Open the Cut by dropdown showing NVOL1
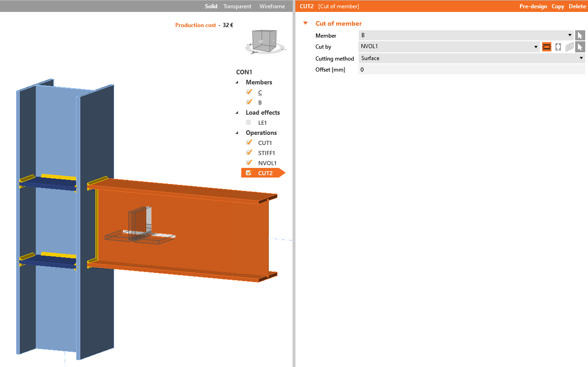Viewport: 588px width, 367px height. 449,47
